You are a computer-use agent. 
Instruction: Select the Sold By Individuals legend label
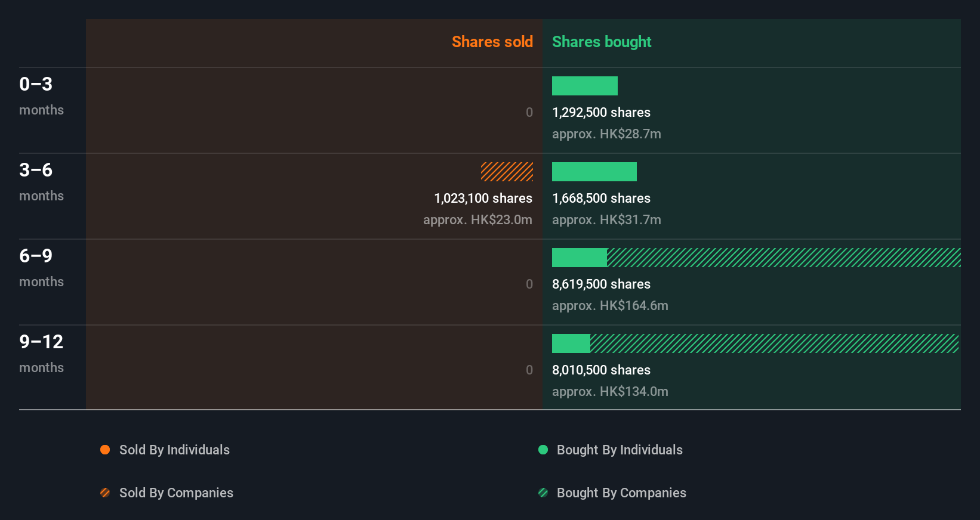click(x=174, y=450)
